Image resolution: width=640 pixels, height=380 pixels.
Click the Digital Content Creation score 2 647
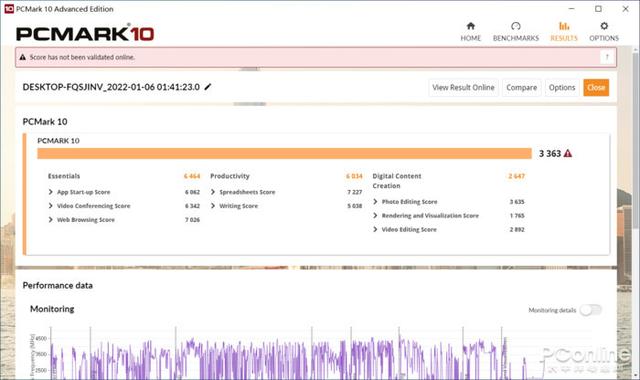pyautogui.click(x=516, y=176)
